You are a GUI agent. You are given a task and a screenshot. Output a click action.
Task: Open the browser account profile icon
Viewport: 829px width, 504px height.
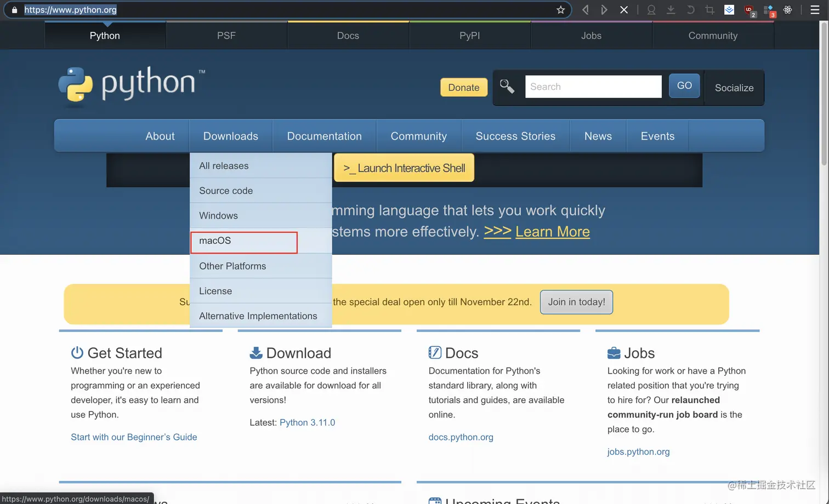click(651, 10)
